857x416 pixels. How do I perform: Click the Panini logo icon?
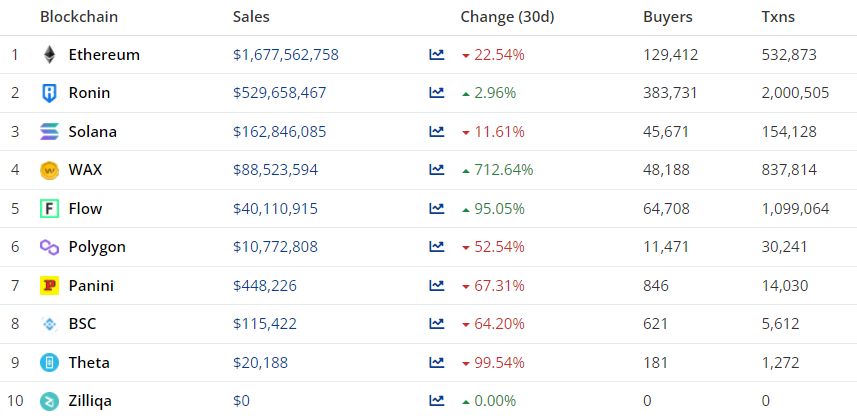[x=49, y=286]
